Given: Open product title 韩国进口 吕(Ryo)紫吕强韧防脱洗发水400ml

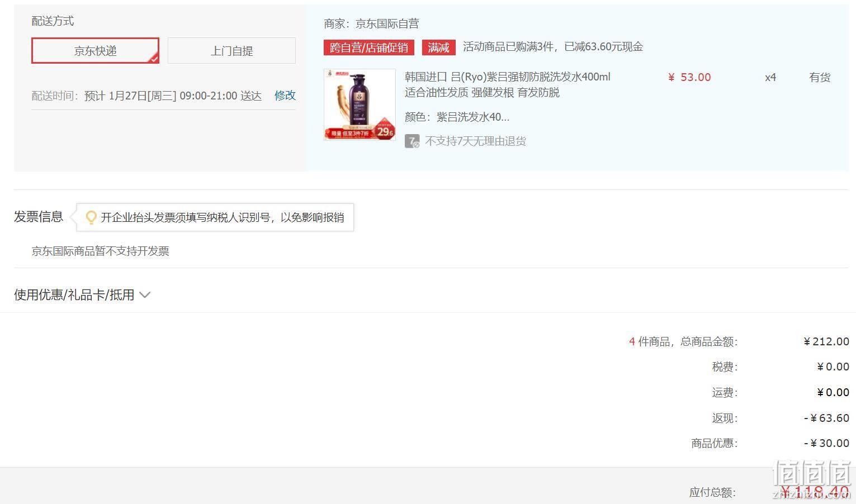Looking at the screenshot, I should coord(508,77).
